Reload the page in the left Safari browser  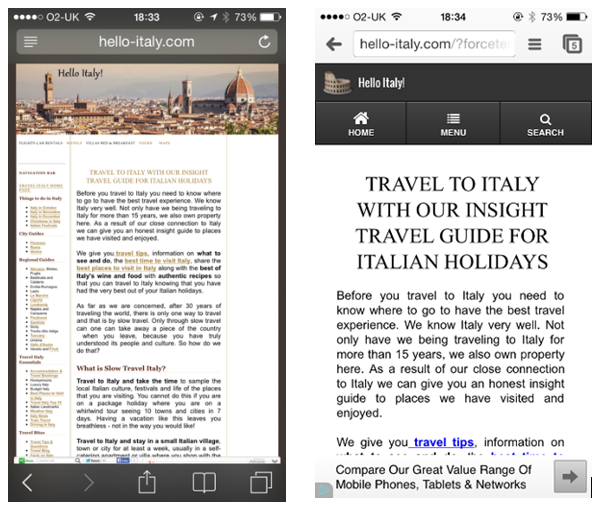264,41
